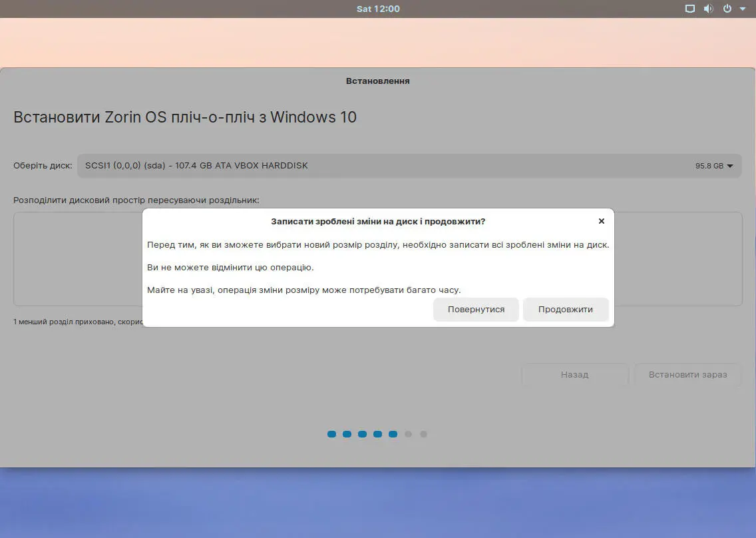Click the last grey progress dot
756x538 pixels.
click(x=423, y=434)
